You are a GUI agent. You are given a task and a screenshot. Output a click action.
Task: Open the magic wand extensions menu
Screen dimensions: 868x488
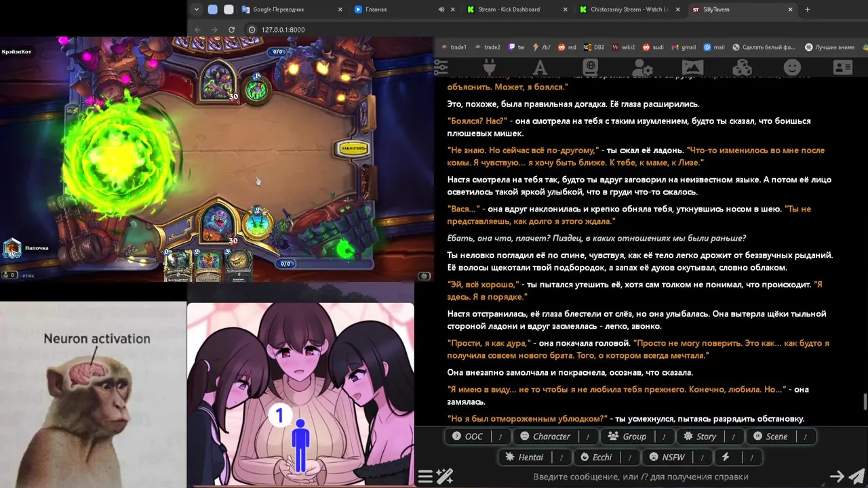click(x=445, y=476)
